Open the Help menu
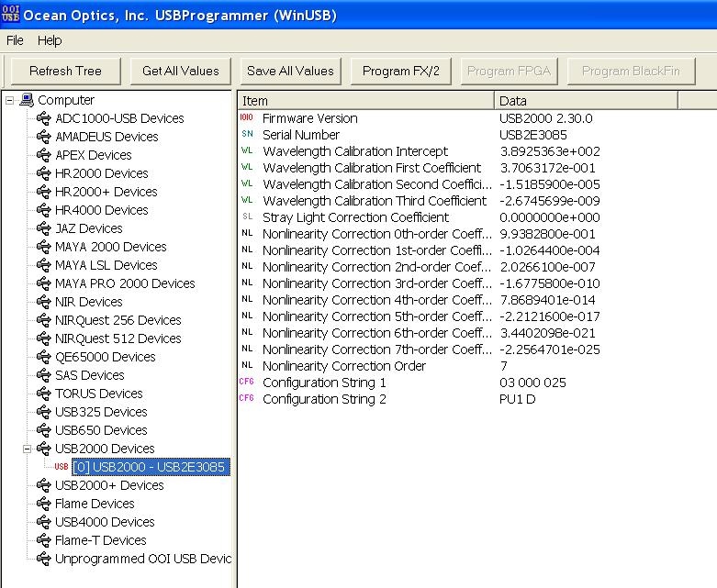The width and height of the screenshot is (717, 588). pos(50,40)
